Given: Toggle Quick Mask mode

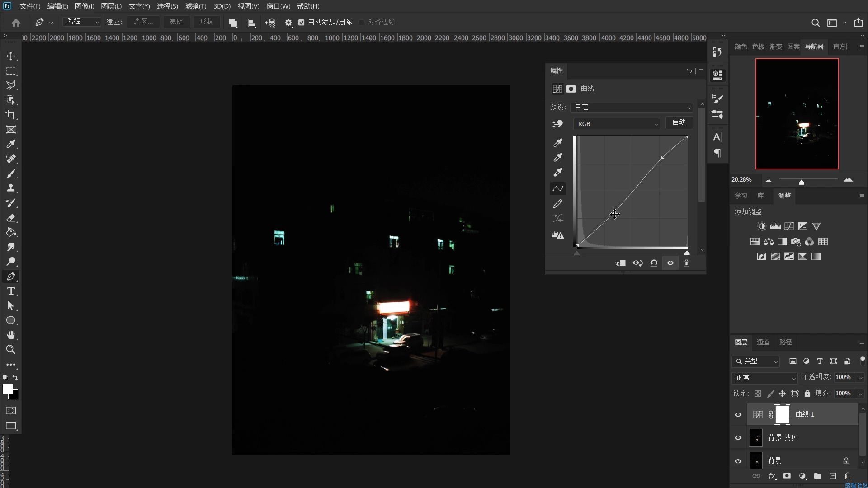Looking at the screenshot, I should coord(11,411).
